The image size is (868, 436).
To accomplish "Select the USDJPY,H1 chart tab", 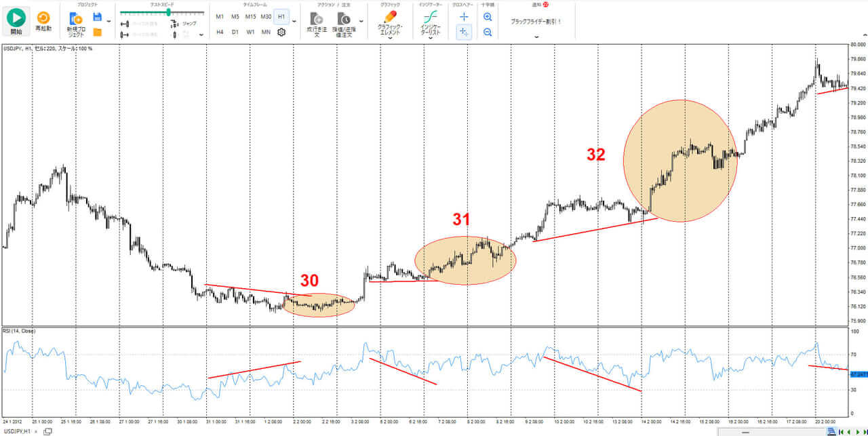I will (18, 431).
